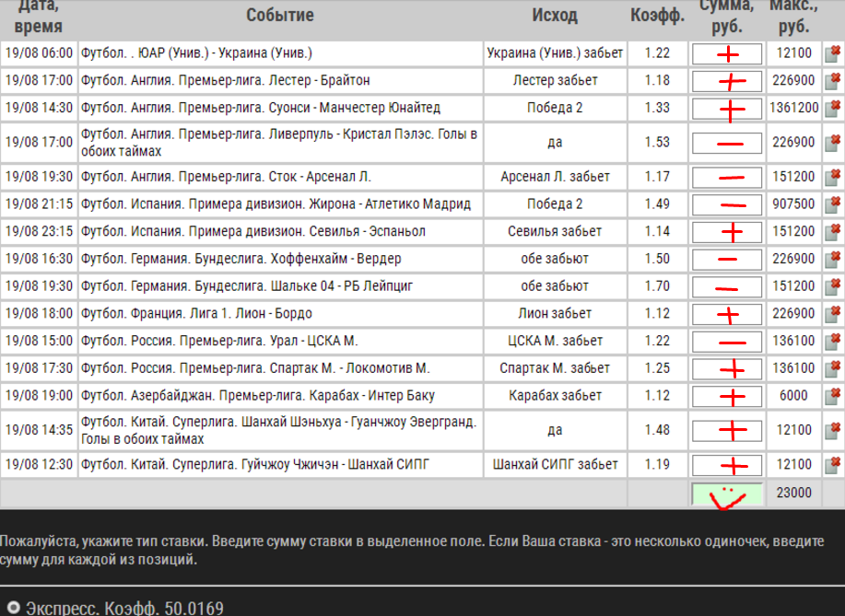Click the coefficient value 1.33
This screenshot has width=845, height=616.
click(657, 109)
